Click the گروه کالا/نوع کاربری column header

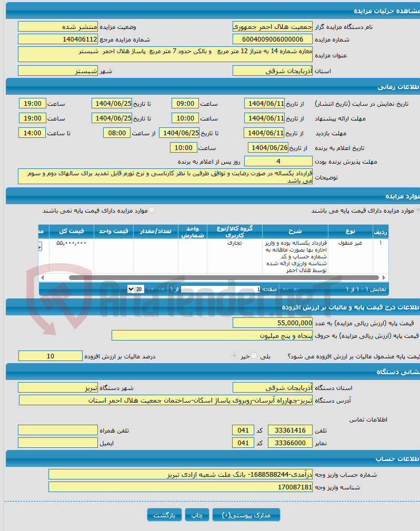coord(234,232)
